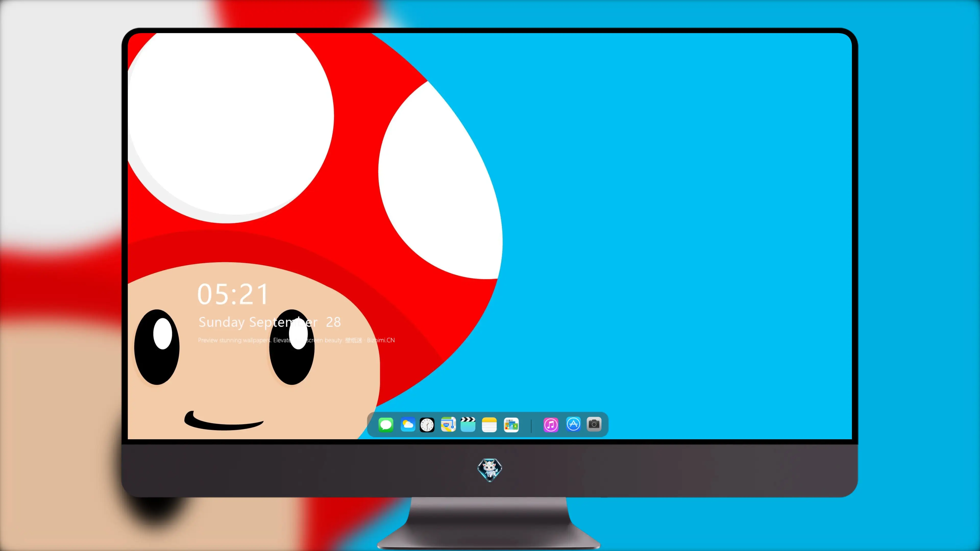Open the Maps app icon
Screen dimensions: 980x551
448,425
